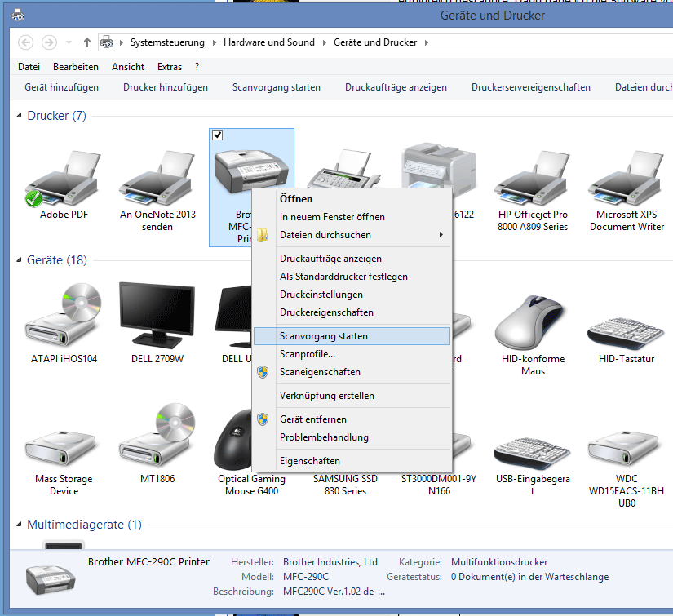Start Problembehandlung from context menu
This screenshot has width=673, height=616.
pos(352,438)
